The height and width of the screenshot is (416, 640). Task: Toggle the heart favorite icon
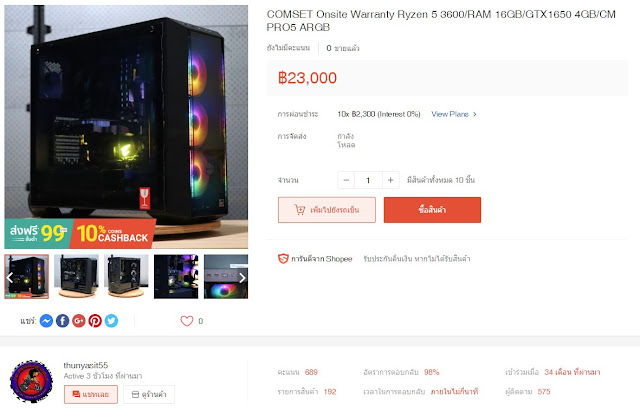(x=187, y=321)
